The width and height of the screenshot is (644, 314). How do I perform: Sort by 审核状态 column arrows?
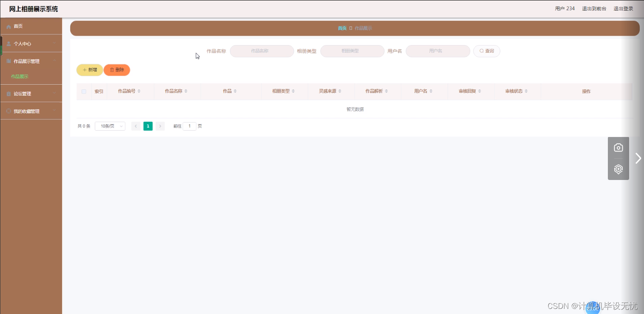click(526, 91)
